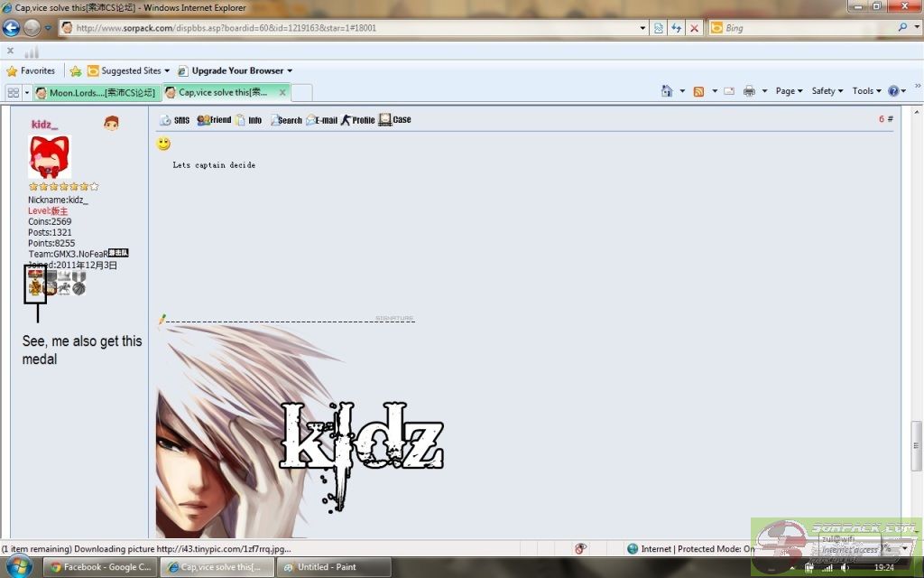Screen dimensions: 924x578
Task: Click the Search posts icon
Action: (285, 120)
